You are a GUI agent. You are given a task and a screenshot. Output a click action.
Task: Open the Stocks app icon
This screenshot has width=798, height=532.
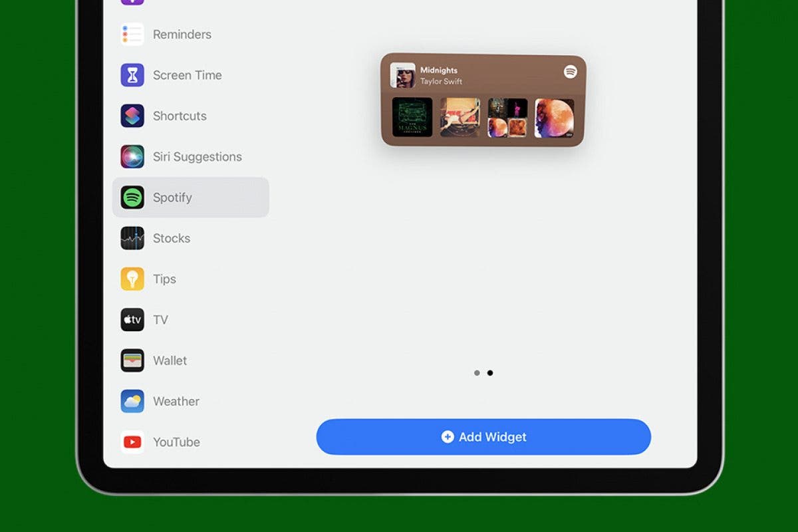point(132,238)
